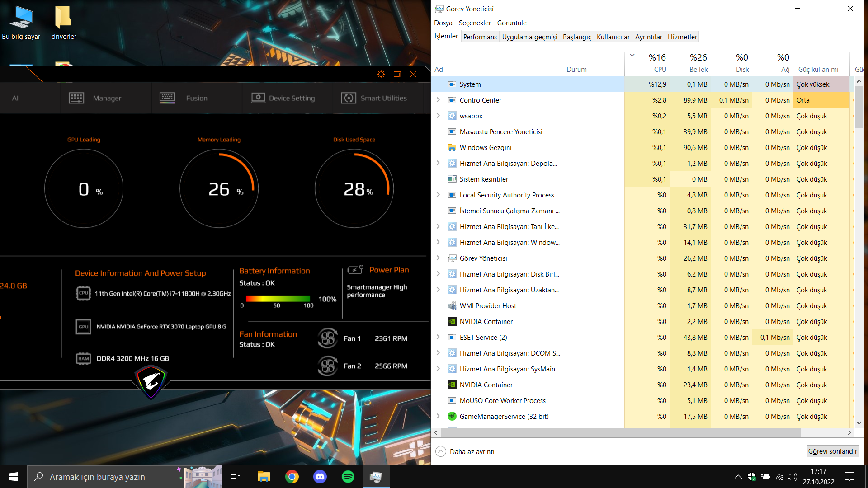Viewport: 868px width, 488px height.
Task: Expand GameManagerService (32 bit) entry
Action: tap(438, 416)
